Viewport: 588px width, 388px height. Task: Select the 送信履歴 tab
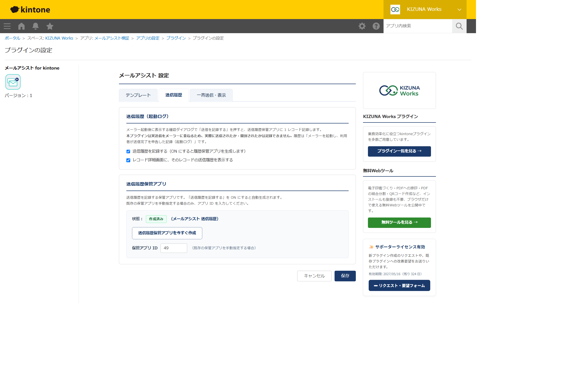coord(174,95)
